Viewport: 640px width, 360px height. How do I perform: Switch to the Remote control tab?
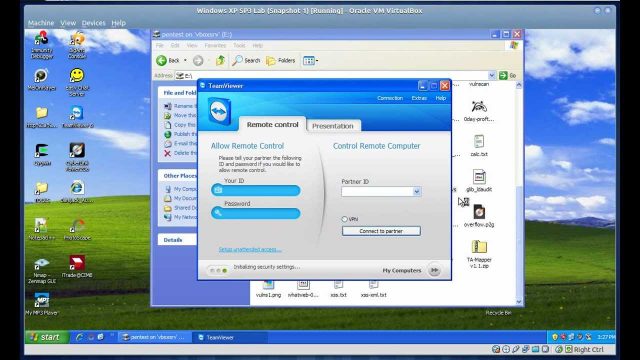tap(273, 124)
